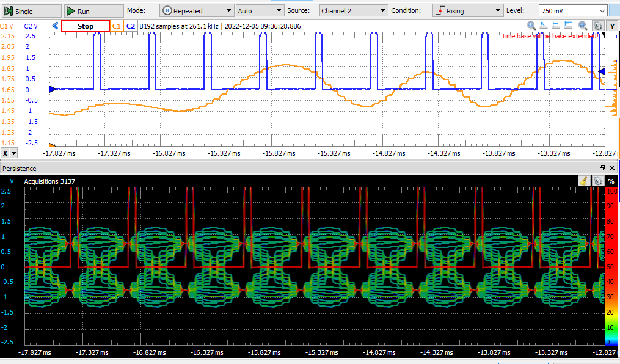Click the -16.327 ms label in Persistence plot
The height and width of the screenshot is (364, 620).
coord(207,352)
